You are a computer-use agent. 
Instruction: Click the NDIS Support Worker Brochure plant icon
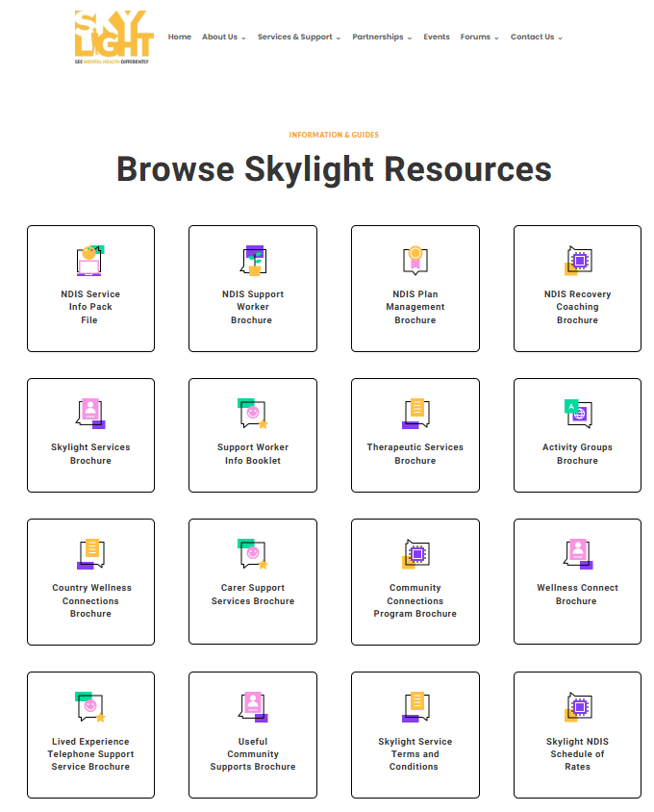tap(253, 261)
